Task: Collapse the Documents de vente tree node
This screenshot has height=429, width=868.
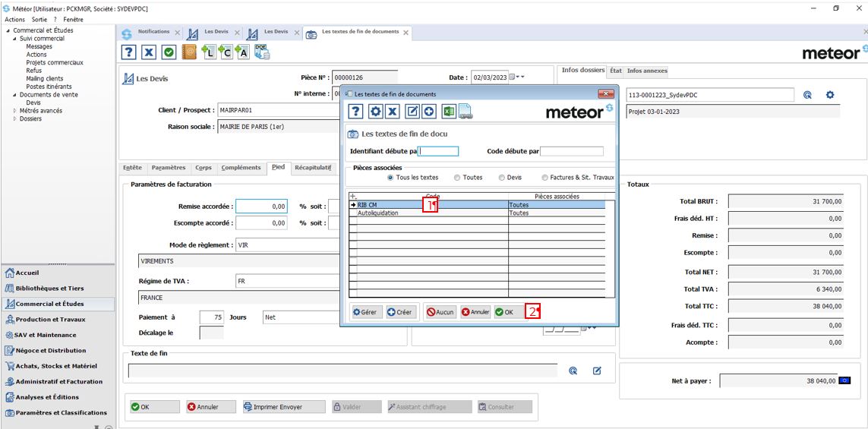Action: click(14, 95)
